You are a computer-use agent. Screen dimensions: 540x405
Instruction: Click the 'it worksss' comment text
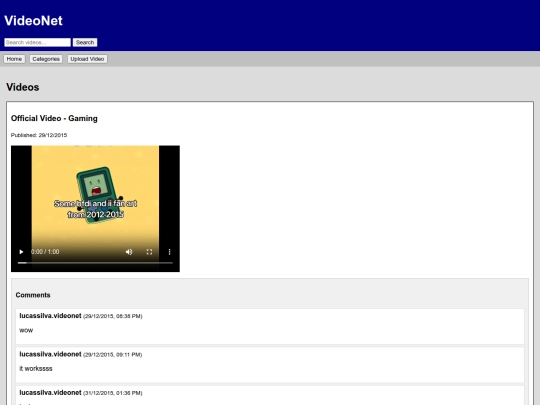[x=36, y=368]
